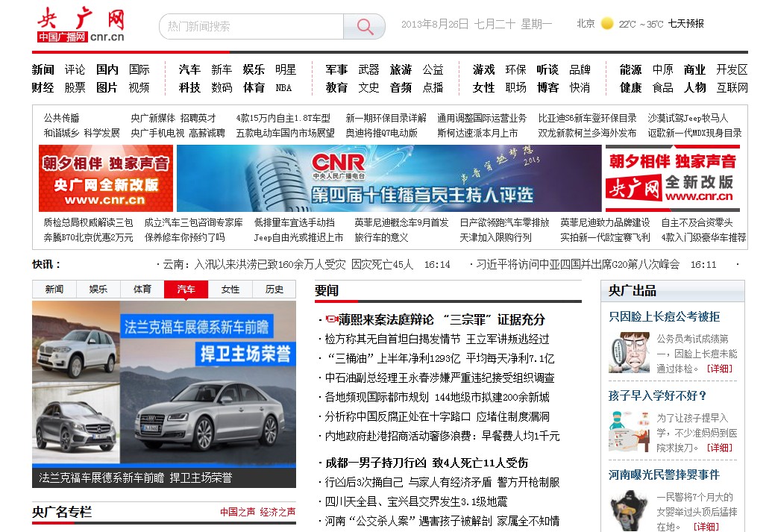Viewport: 772px width, 532px height.
Task: Open the cartoon thumbnail for 只因脸上长痘公考被拒
Action: click(628, 352)
